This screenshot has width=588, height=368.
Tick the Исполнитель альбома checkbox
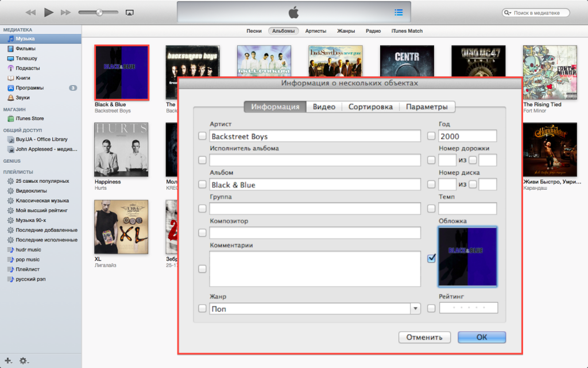tap(202, 160)
